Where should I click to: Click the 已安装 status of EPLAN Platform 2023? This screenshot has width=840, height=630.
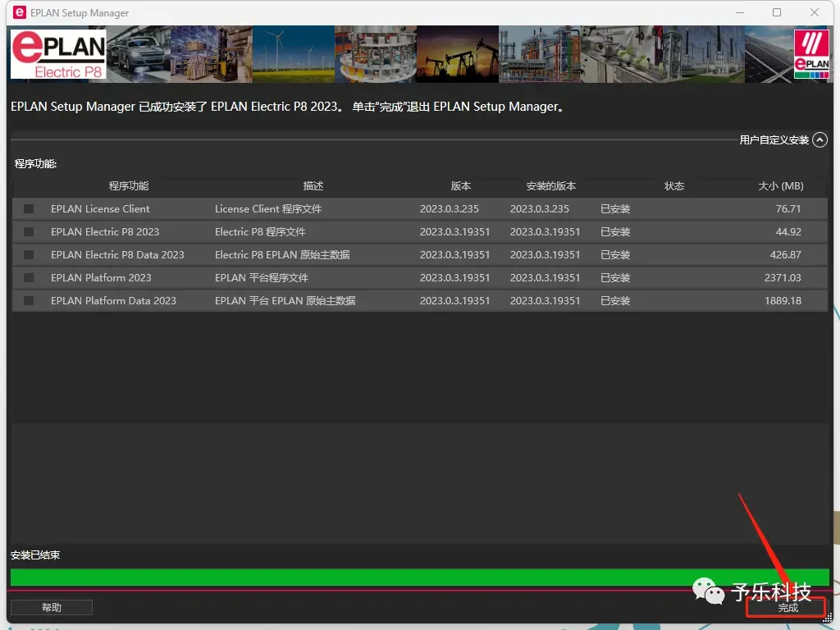[615, 278]
